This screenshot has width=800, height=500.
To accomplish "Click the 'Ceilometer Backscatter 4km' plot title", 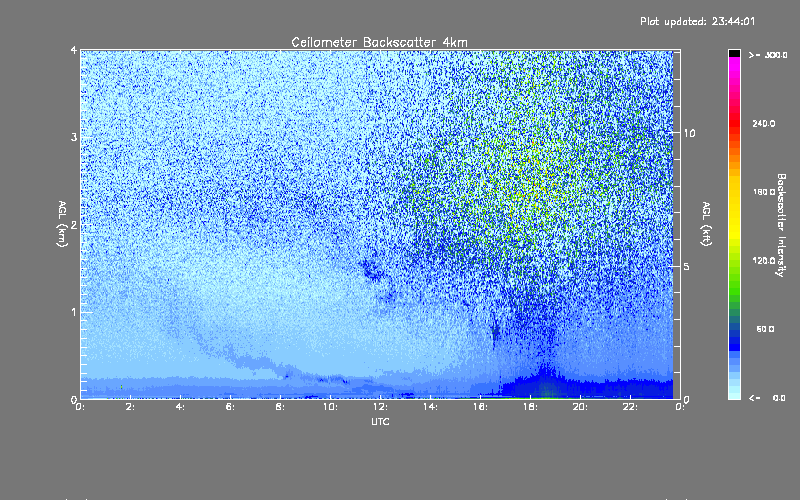I will click(x=379, y=42).
